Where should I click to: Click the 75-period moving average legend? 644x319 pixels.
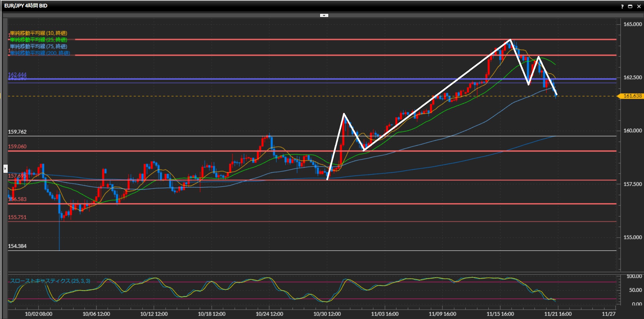(x=39, y=47)
